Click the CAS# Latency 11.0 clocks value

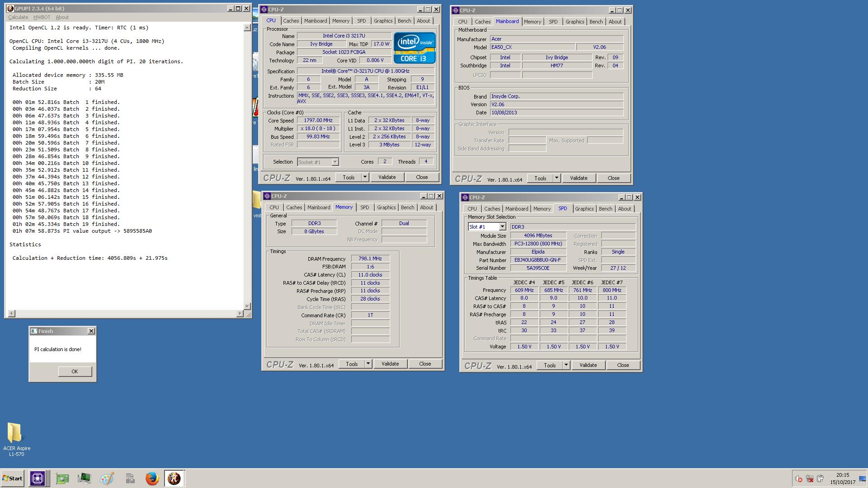point(370,275)
